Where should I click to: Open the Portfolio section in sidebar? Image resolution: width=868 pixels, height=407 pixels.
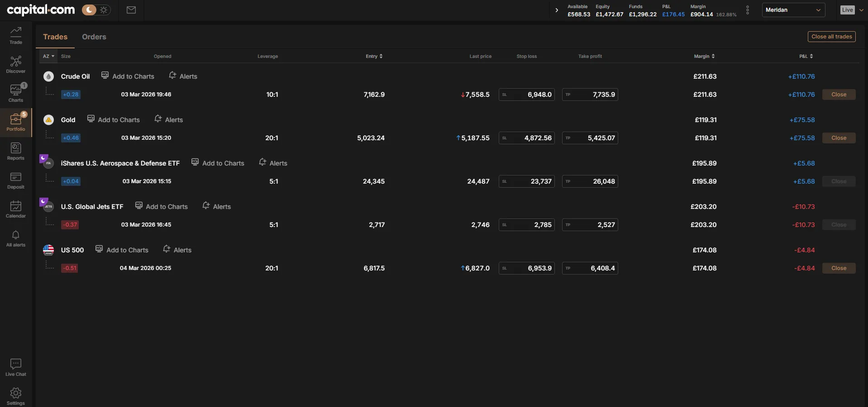16,122
